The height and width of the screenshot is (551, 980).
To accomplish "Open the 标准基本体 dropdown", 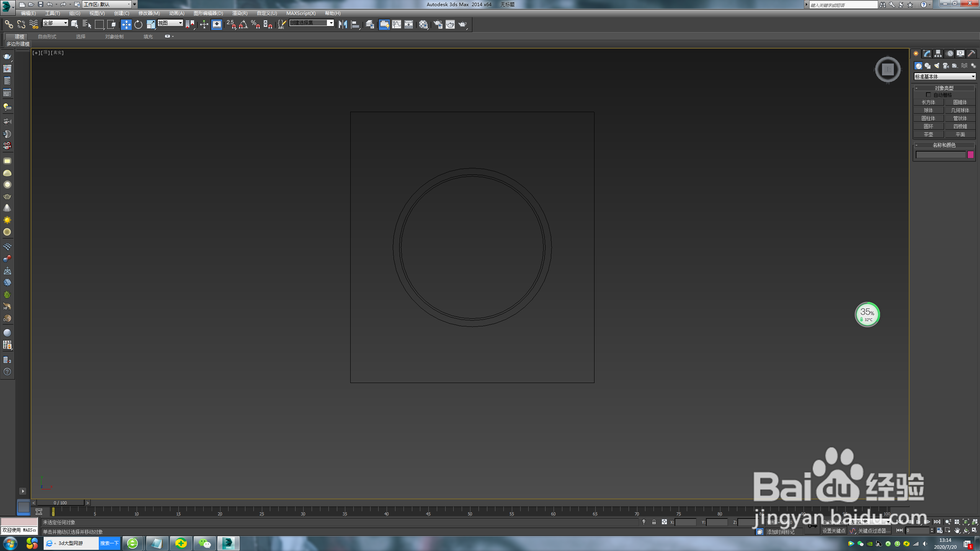I will tap(944, 77).
